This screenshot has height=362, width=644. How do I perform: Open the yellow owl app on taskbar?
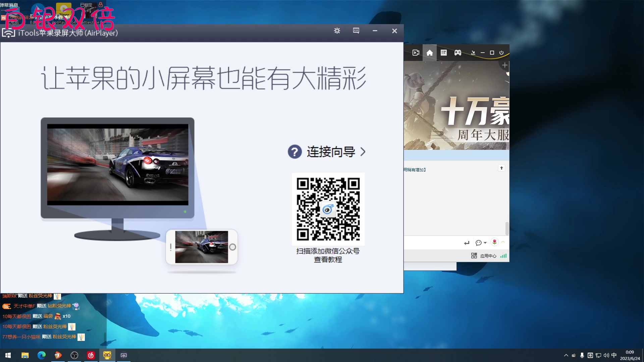pos(107,355)
